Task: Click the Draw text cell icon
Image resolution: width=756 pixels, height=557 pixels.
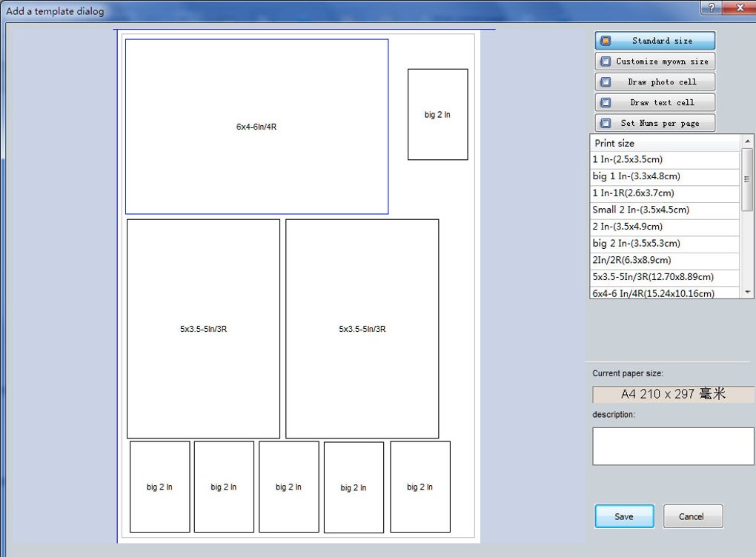Action: pyautogui.click(x=606, y=103)
